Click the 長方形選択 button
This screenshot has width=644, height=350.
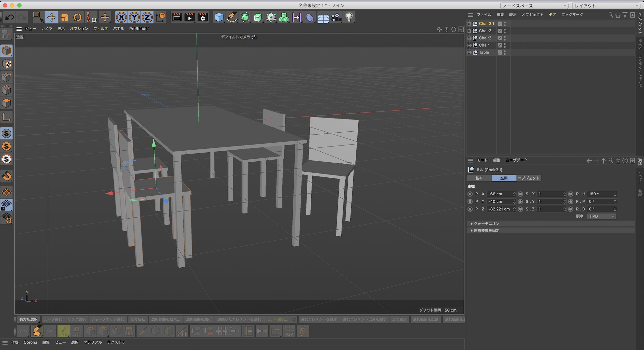(x=29, y=319)
